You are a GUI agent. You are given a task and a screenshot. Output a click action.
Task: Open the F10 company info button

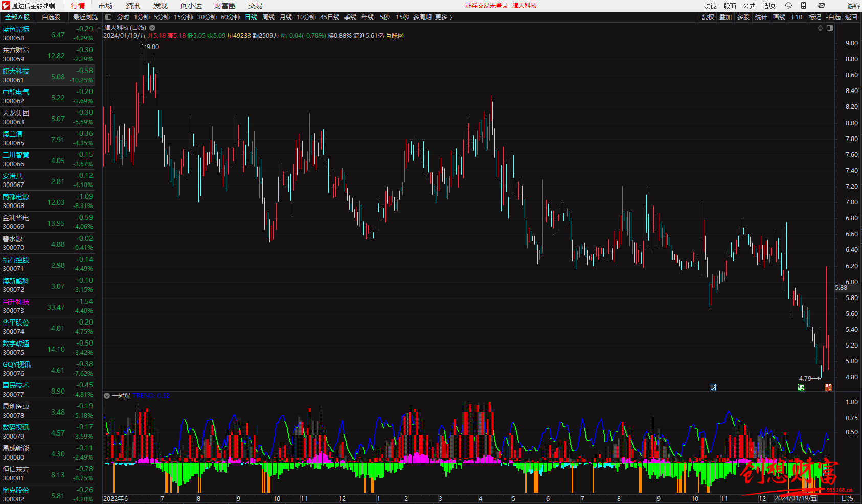[x=797, y=17]
